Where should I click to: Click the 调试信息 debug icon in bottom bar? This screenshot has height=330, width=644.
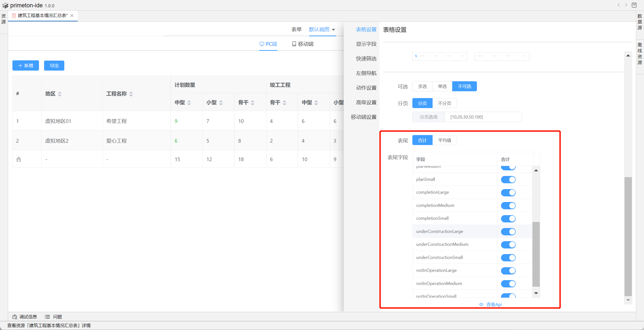[x=15, y=317]
